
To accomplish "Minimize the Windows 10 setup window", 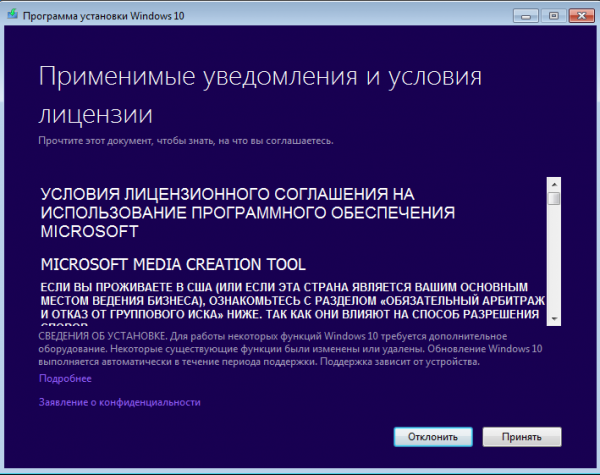I will tap(526, 16).
